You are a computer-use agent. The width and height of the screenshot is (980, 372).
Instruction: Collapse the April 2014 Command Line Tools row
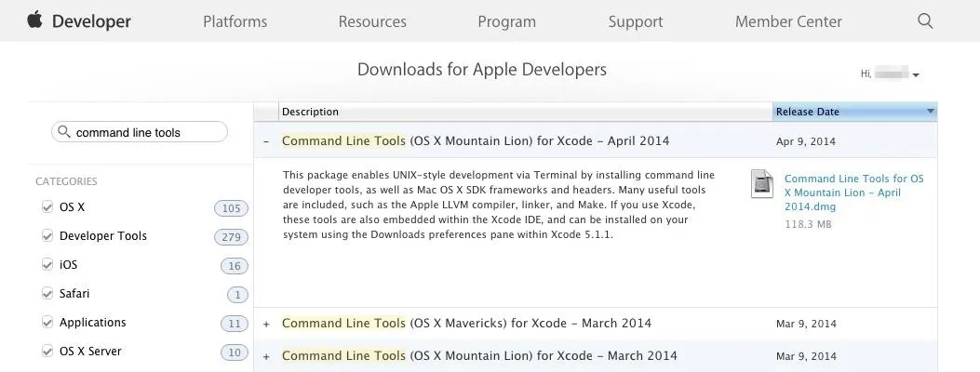click(267, 141)
